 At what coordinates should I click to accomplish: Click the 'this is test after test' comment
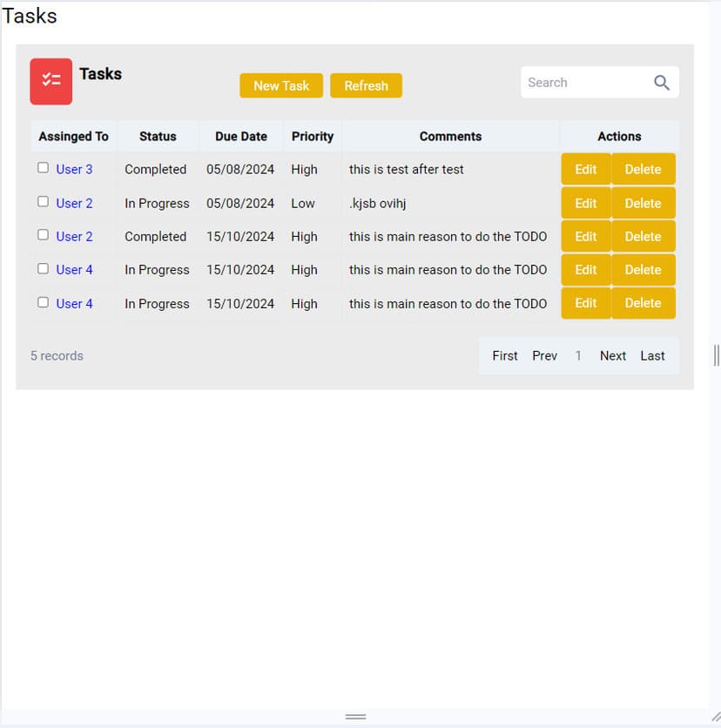407,170
